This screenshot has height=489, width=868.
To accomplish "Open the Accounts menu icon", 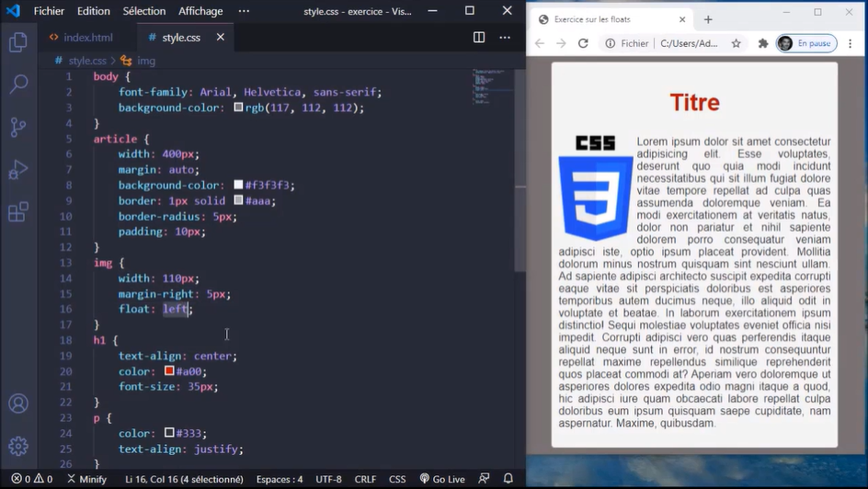I will (x=18, y=404).
